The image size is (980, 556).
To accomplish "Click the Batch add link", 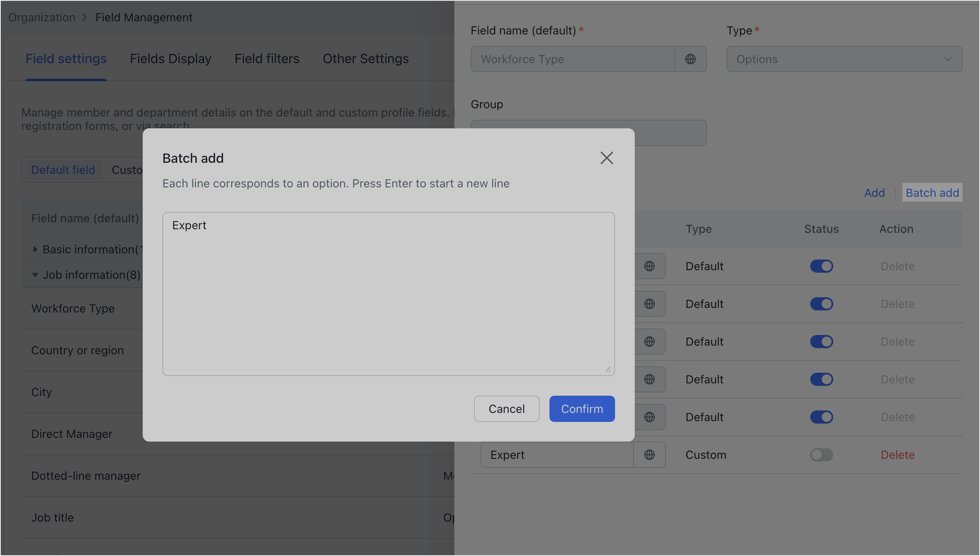I will click(932, 193).
